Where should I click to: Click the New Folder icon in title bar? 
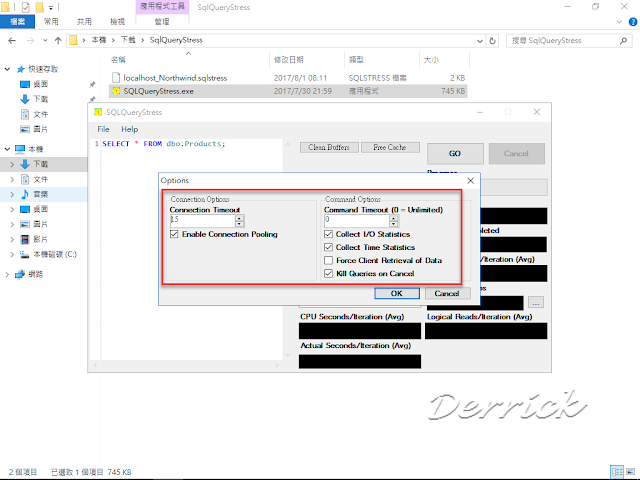coord(40,7)
